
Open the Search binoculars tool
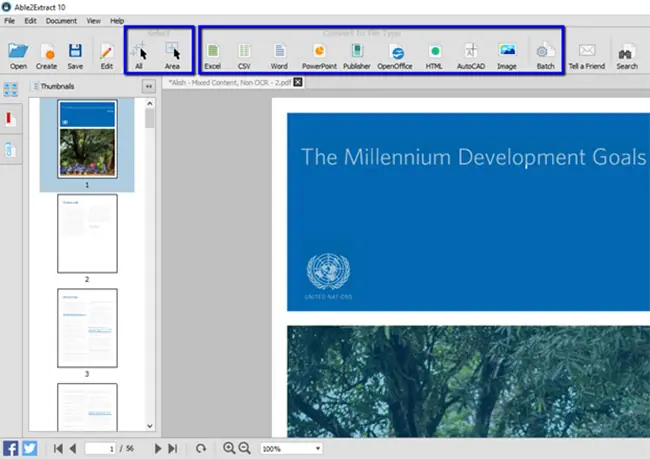coord(627,56)
